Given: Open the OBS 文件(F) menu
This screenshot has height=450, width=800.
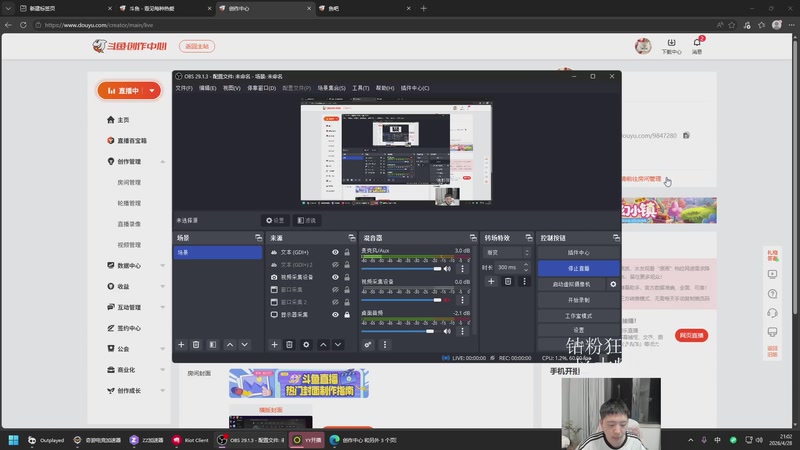Looking at the screenshot, I should coord(184,88).
